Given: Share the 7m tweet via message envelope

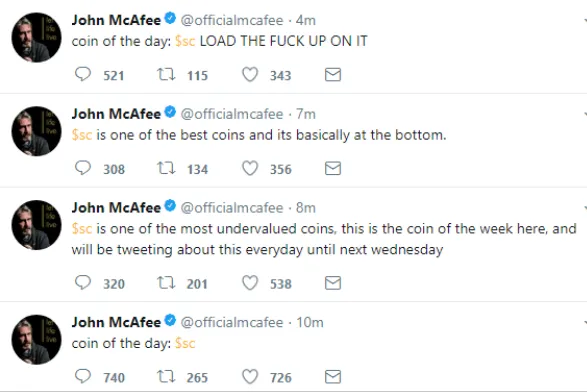Looking at the screenshot, I should (333, 168).
